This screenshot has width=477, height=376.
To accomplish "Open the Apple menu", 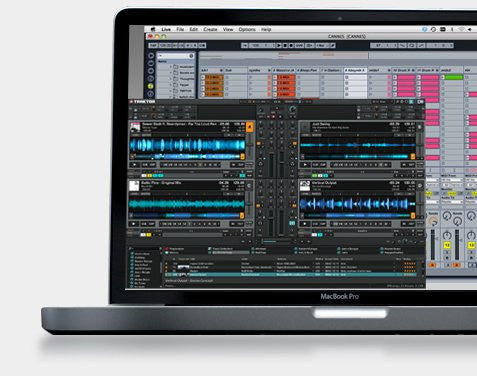I will point(153,29).
